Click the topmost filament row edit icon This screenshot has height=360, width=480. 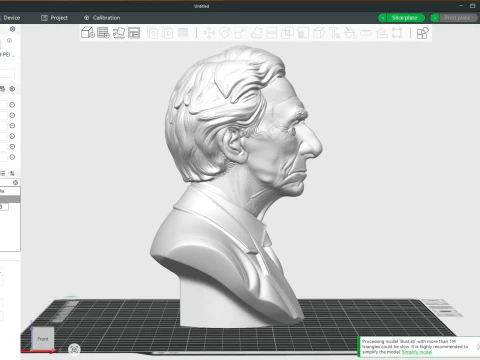pyautogui.click(x=12, y=105)
